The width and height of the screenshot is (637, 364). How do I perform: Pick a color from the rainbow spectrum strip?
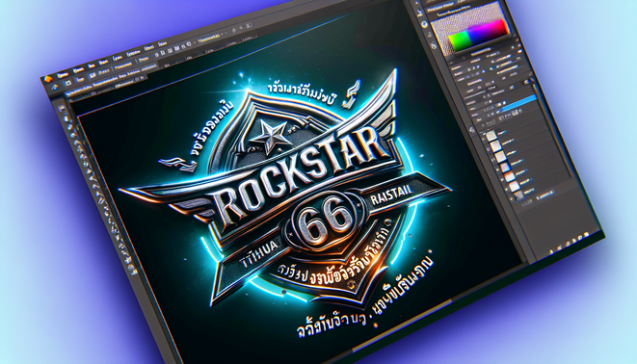point(479,36)
